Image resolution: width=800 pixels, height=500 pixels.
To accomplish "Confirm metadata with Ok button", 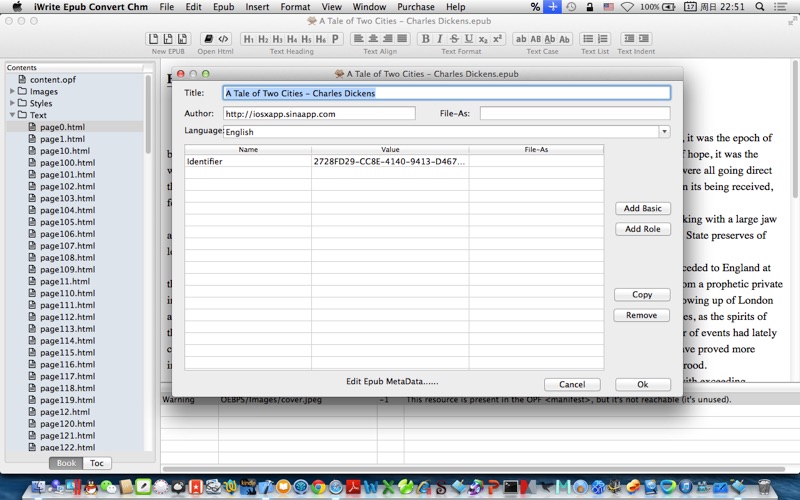I will pyautogui.click(x=642, y=384).
